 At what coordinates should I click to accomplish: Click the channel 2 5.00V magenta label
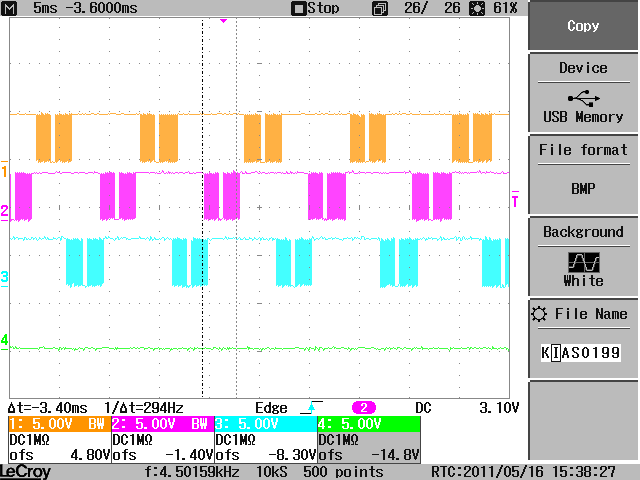(x=162, y=424)
